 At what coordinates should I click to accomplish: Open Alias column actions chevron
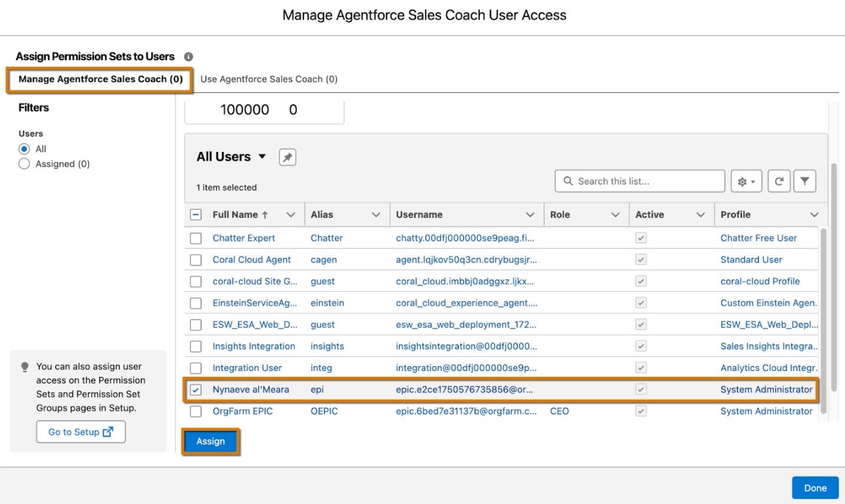click(376, 215)
